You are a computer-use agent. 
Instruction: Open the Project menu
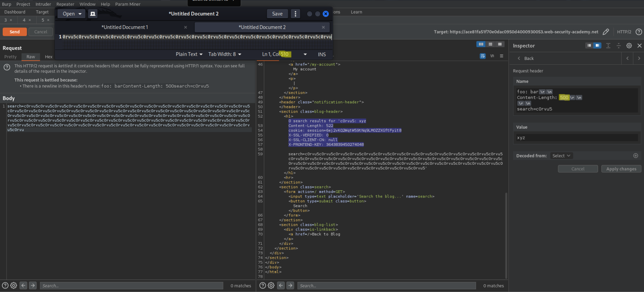[x=23, y=4]
